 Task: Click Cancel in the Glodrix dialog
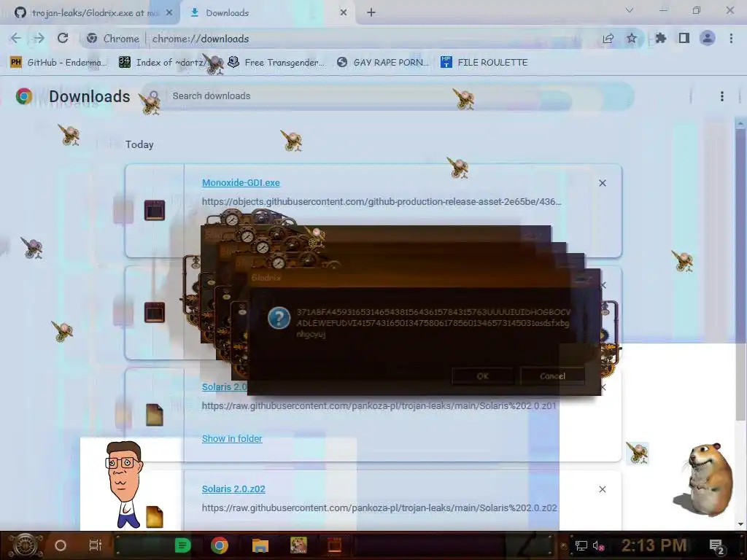[553, 376]
